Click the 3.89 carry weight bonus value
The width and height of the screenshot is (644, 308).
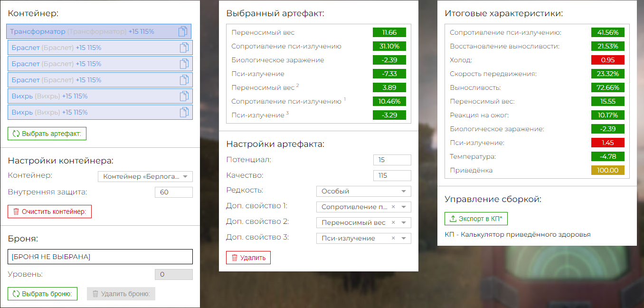[389, 87]
